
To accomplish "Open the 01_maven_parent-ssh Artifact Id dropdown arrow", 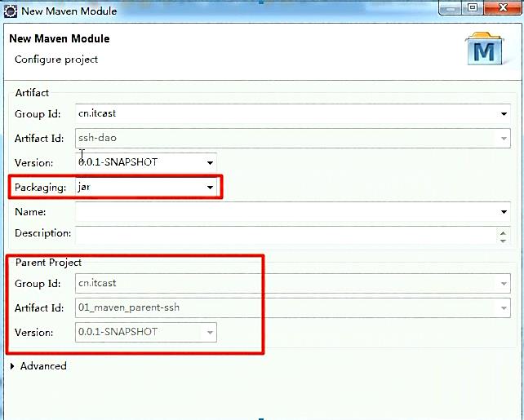I will [504, 307].
